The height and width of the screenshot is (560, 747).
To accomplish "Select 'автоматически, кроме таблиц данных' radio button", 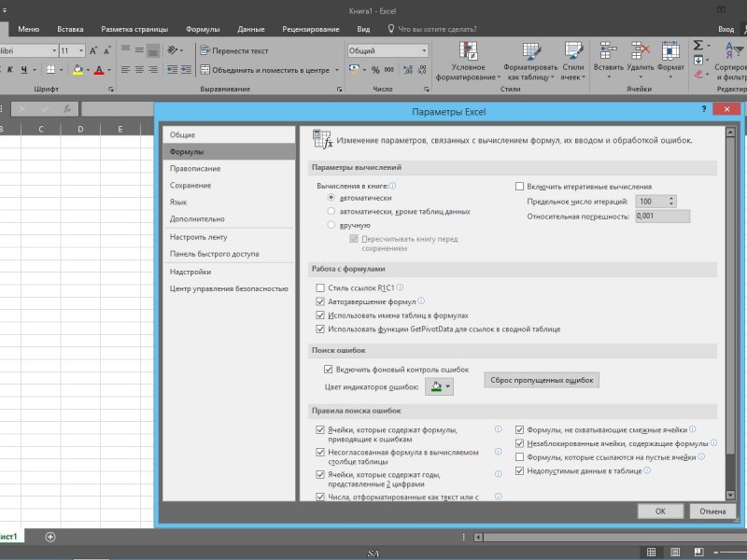I will point(331,211).
